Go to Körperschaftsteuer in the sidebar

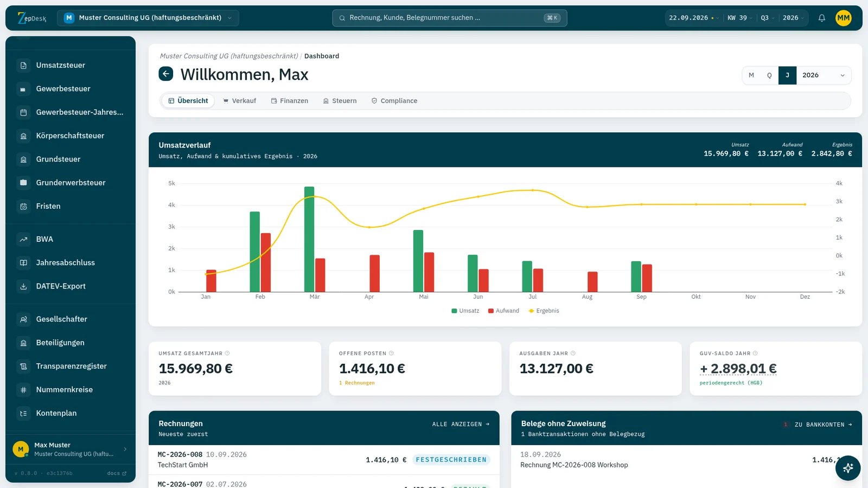[x=71, y=136]
